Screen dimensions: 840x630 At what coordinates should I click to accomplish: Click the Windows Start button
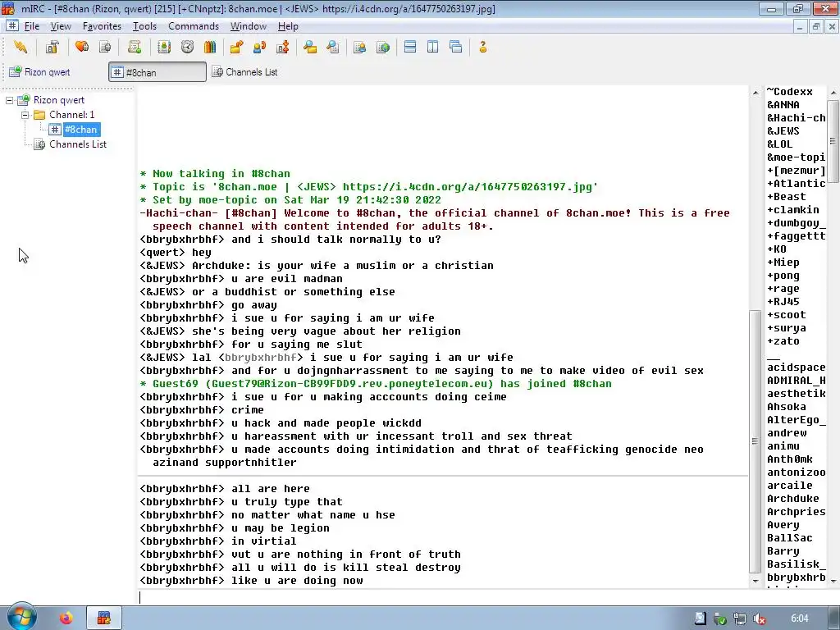pyautogui.click(x=21, y=617)
